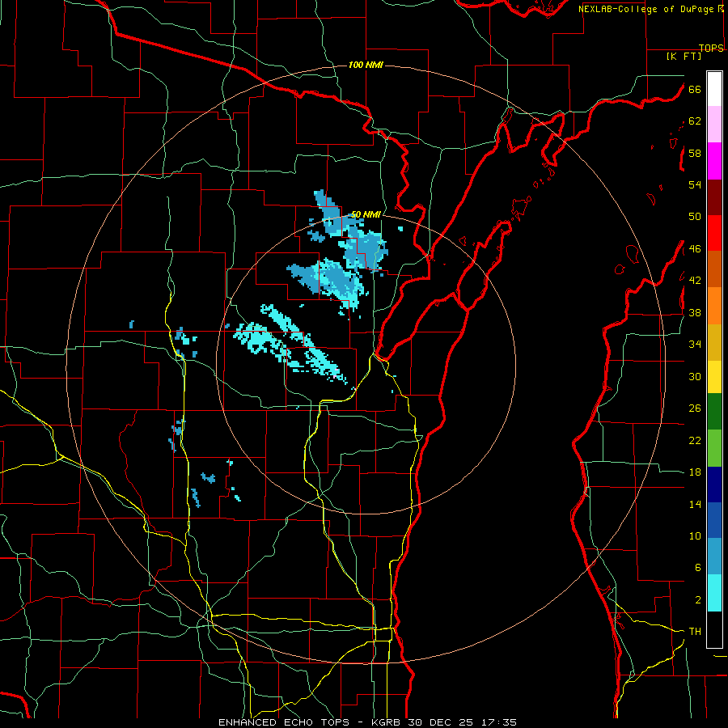Click the TOPS legend title
The height and width of the screenshot is (728, 728).
pyautogui.click(x=711, y=49)
